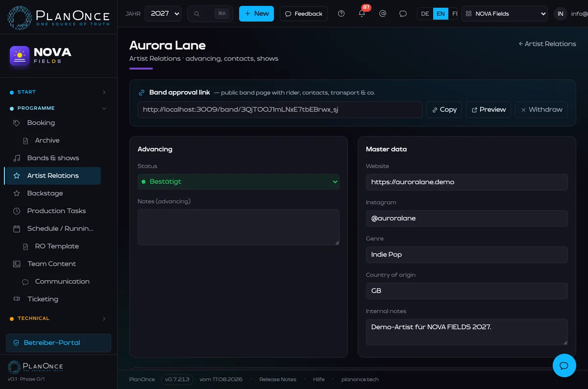This screenshot has height=389, width=588.
Task: Preview the band approval page
Action: click(489, 110)
